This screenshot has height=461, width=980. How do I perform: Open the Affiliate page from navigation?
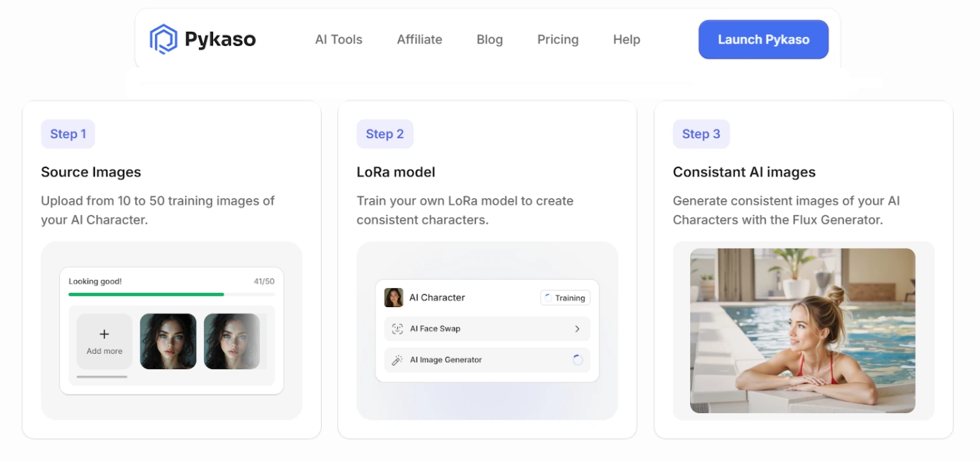[419, 40]
